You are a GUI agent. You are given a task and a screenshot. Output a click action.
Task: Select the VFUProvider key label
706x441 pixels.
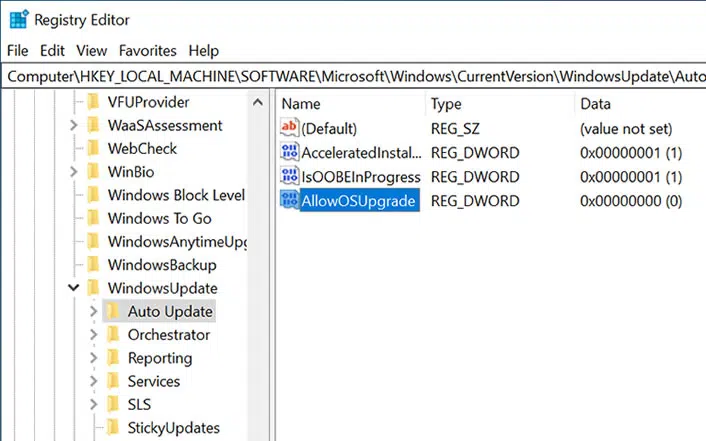[148, 102]
